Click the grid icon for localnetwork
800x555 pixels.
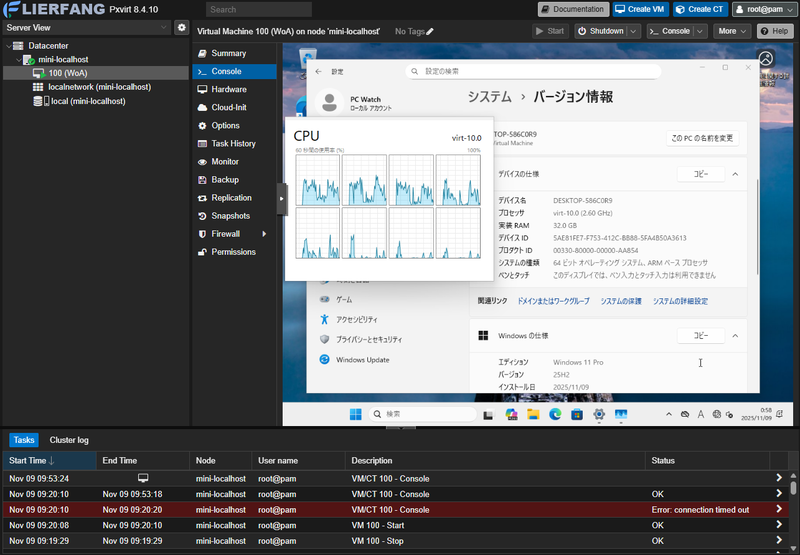tap(38, 87)
